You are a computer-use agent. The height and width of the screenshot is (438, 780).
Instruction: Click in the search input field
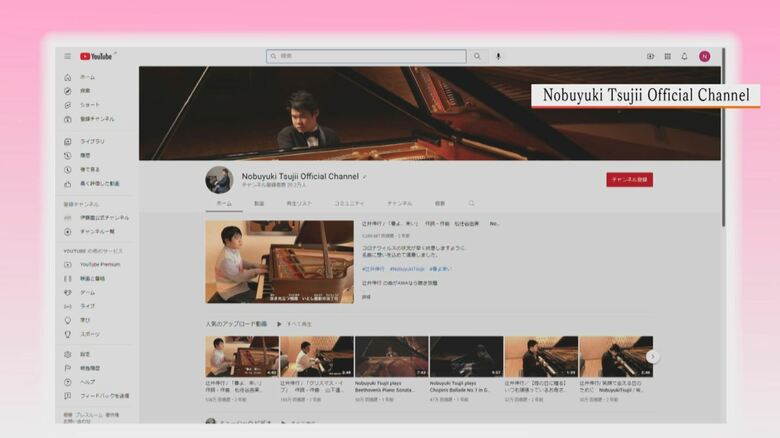point(366,57)
